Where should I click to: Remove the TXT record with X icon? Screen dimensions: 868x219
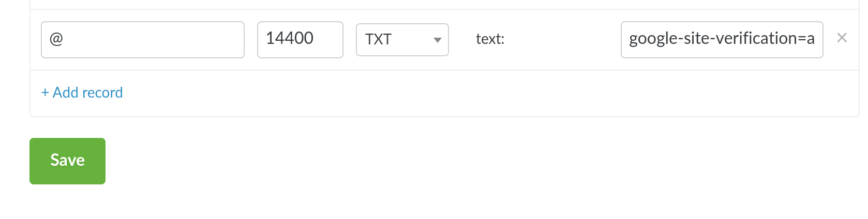(x=842, y=38)
